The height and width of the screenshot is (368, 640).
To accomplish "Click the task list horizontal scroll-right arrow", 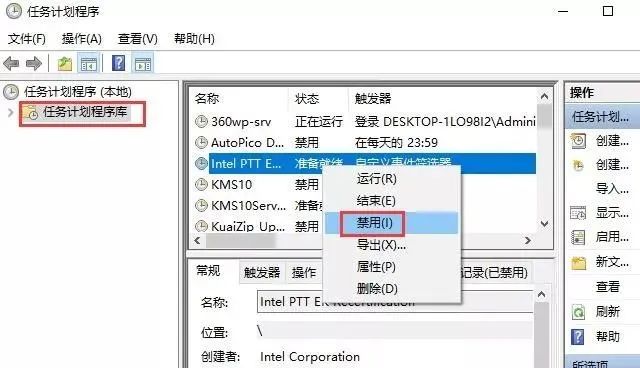I will coord(528,241).
